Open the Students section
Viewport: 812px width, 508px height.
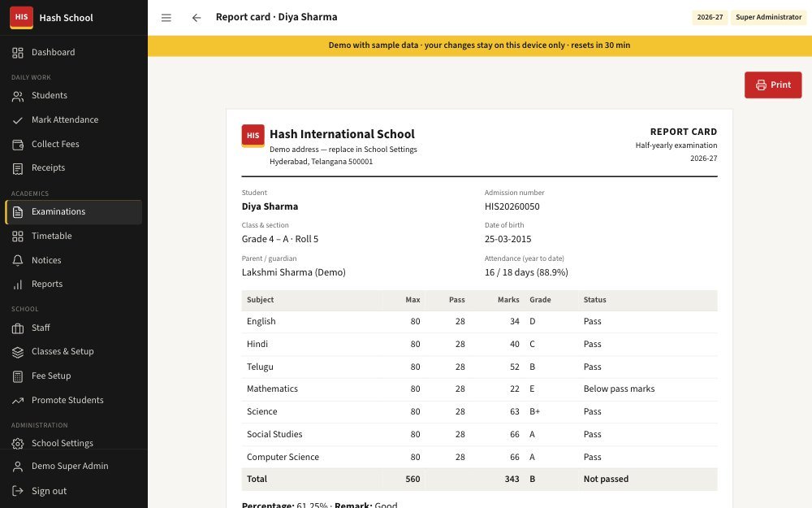pos(74,95)
